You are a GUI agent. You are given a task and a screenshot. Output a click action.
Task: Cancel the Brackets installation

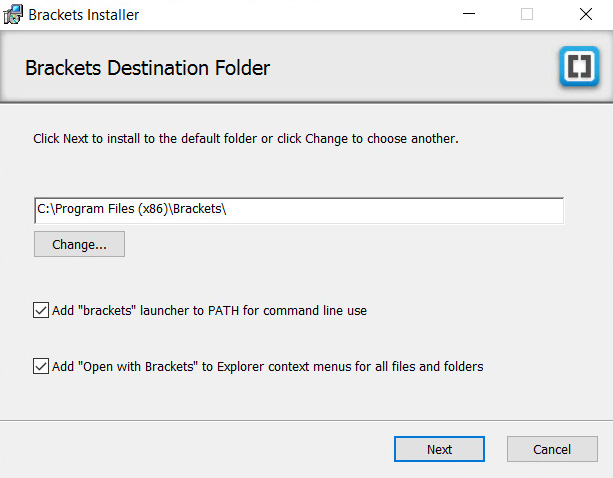pos(552,449)
